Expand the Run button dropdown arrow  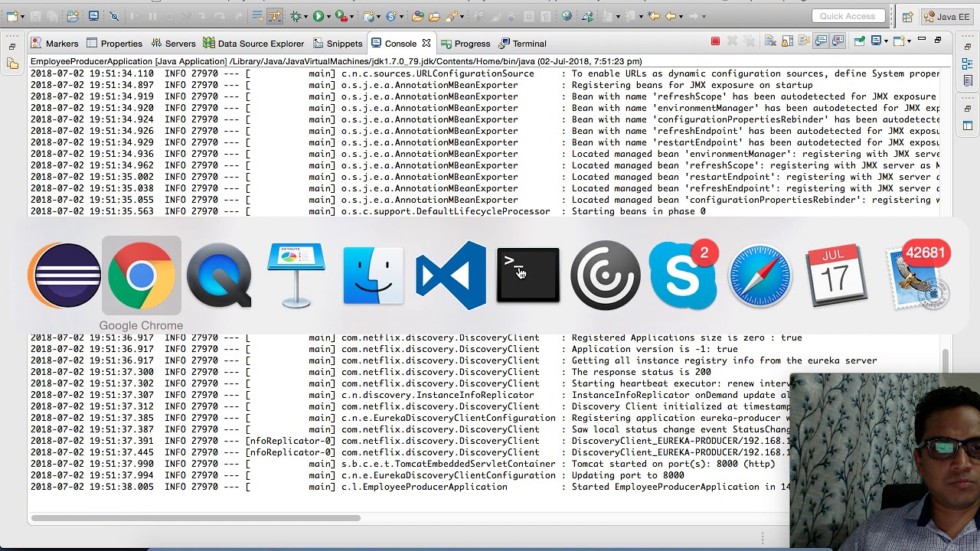tap(328, 17)
